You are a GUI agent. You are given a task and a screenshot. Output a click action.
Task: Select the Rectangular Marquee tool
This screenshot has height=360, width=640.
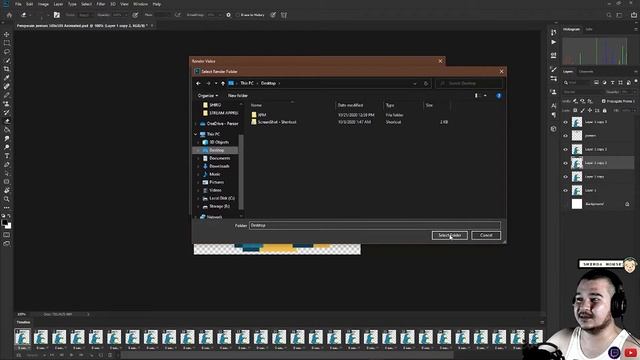(7, 43)
